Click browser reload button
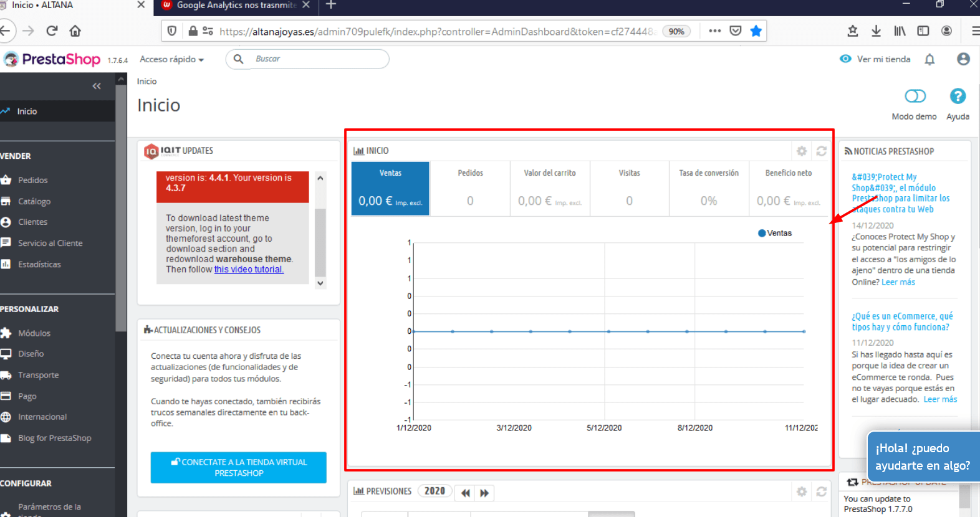 click(x=52, y=31)
